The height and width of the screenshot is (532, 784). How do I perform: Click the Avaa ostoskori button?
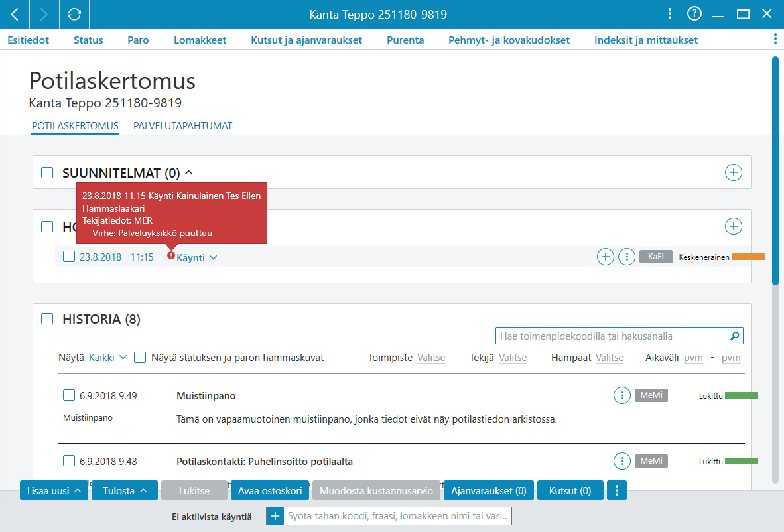[x=270, y=490]
